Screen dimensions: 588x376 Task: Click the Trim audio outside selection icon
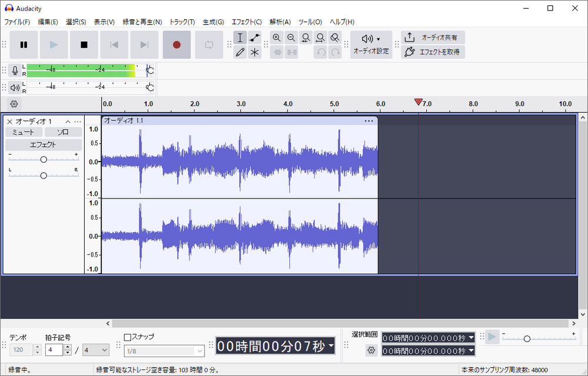(x=277, y=52)
